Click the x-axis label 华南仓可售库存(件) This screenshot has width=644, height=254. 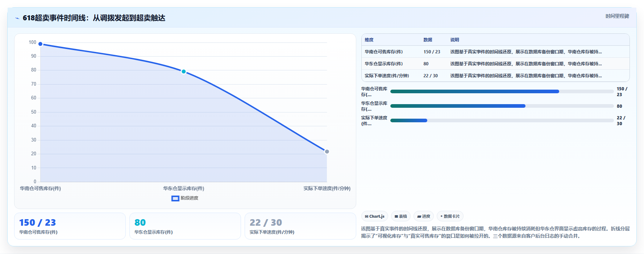coord(40,189)
